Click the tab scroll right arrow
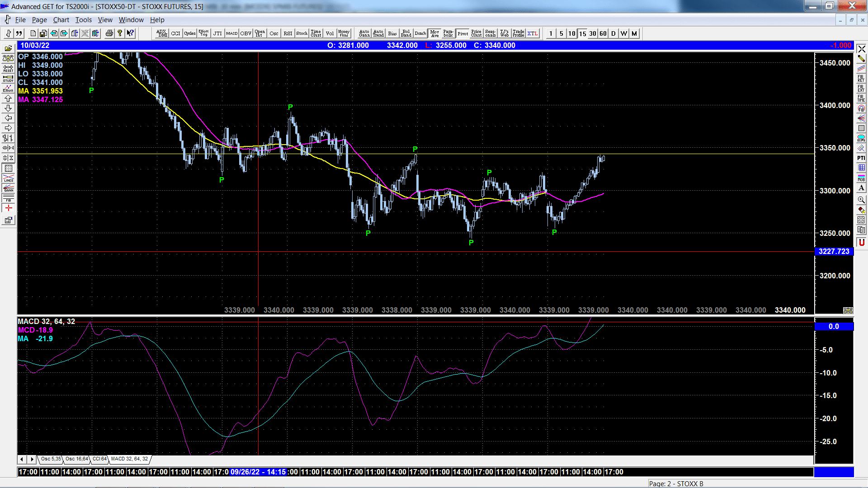 [32, 459]
